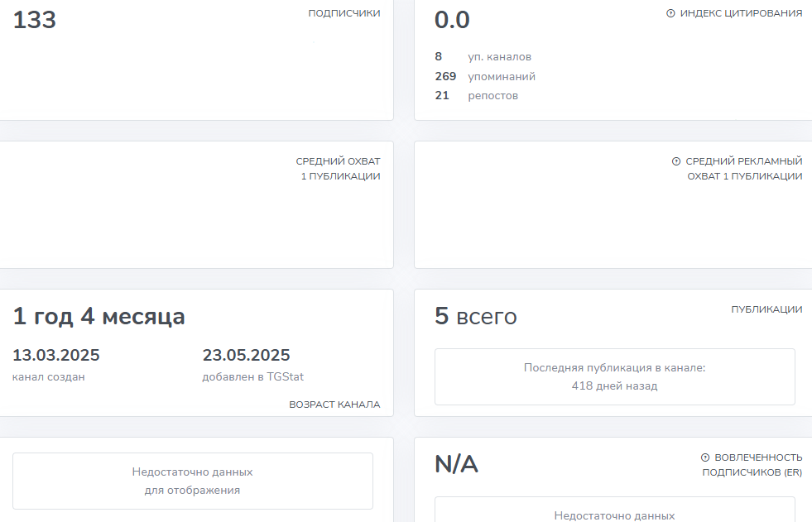Click the 5 всего publications total
The image size is (812, 522).
click(x=475, y=316)
